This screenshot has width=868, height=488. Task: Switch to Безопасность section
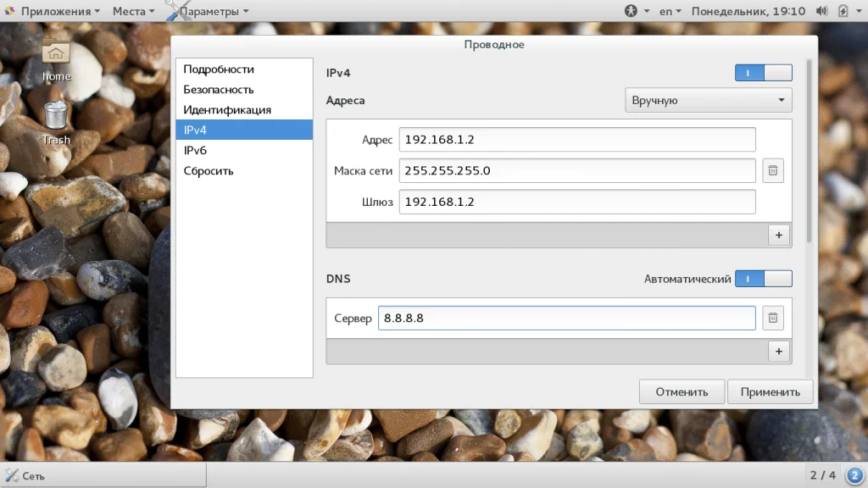click(x=219, y=89)
